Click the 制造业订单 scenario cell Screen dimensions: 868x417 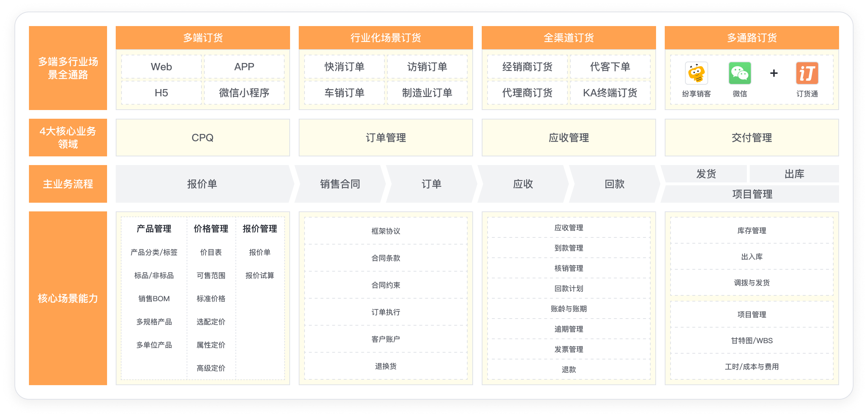pos(427,93)
